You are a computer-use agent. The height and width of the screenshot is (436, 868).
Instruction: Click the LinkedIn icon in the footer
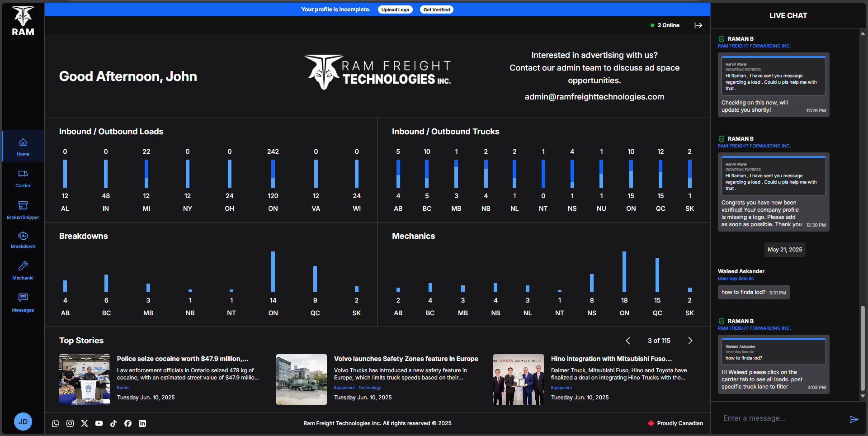[142, 423]
